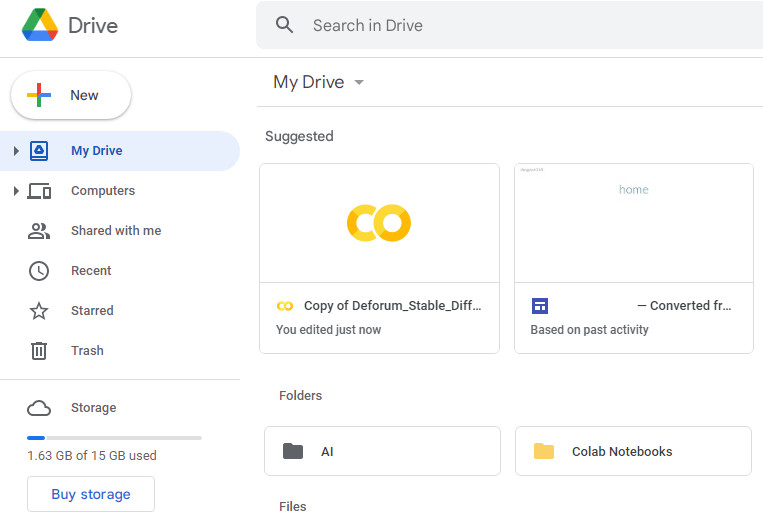The height and width of the screenshot is (517, 763).
Task: Click the Search in Drive field
Action: (x=509, y=25)
